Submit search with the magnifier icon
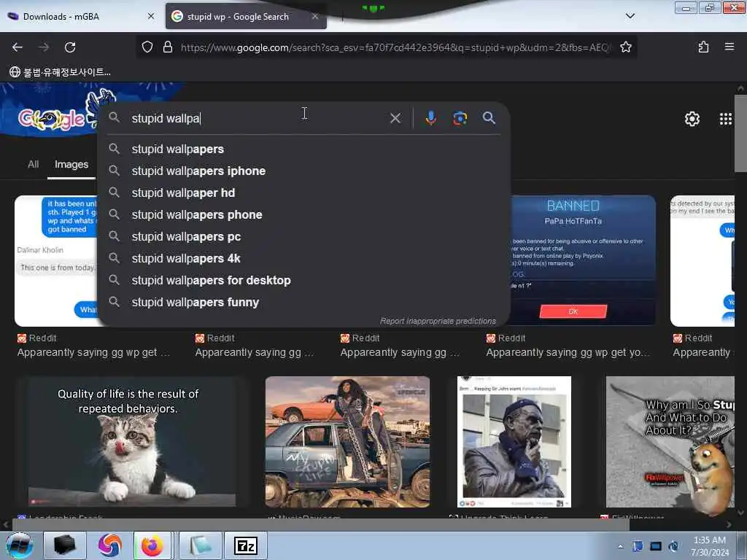Image resolution: width=747 pixels, height=560 pixels. (x=489, y=118)
